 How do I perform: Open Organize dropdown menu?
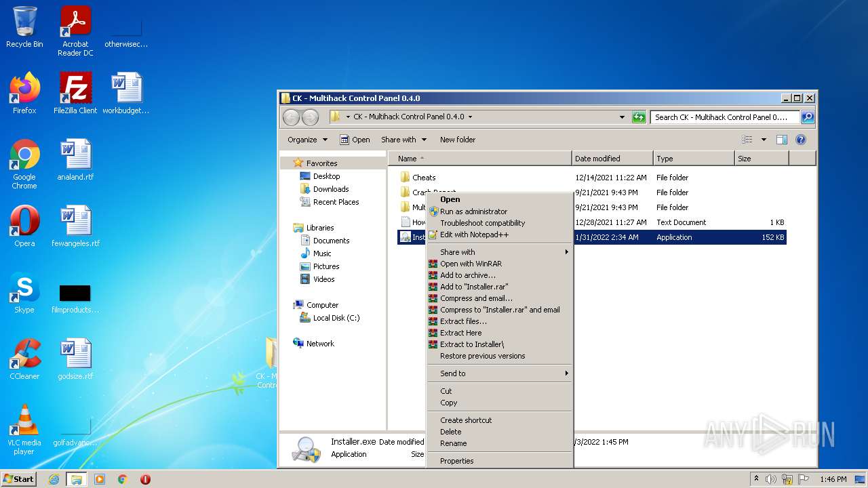click(307, 140)
